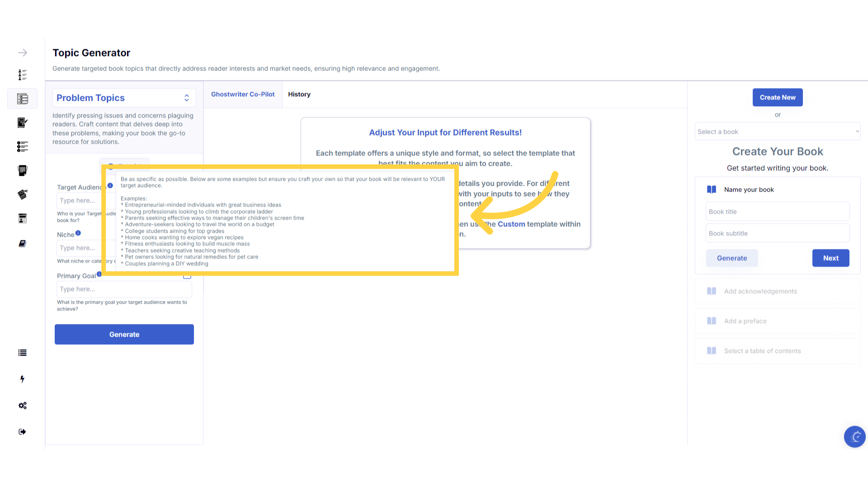Click the wide blue Generate button
This screenshot has height=488, width=868.
[x=124, y=334]
